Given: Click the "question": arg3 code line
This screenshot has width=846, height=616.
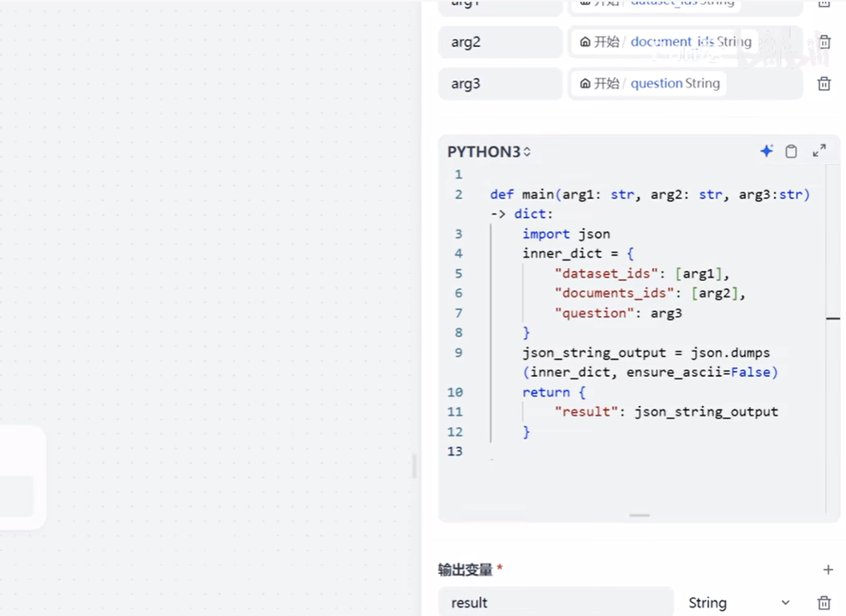Looking at the screenshot, I should [x=618, y=313].
